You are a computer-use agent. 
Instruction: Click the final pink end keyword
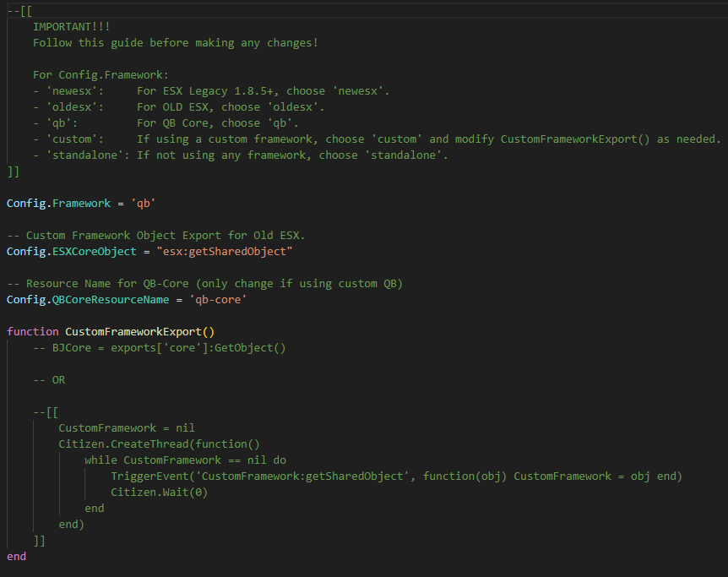click(16, 557)
